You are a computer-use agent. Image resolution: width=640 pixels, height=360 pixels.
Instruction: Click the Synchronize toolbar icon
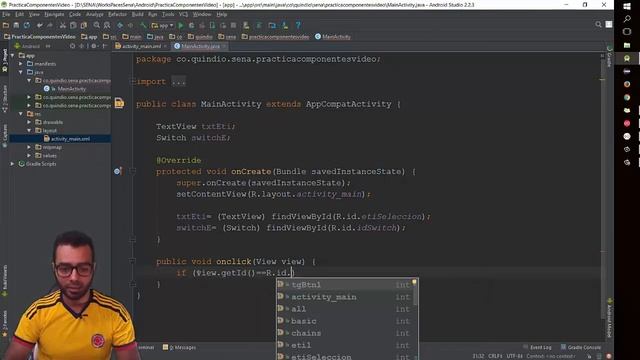coord(27,25)
